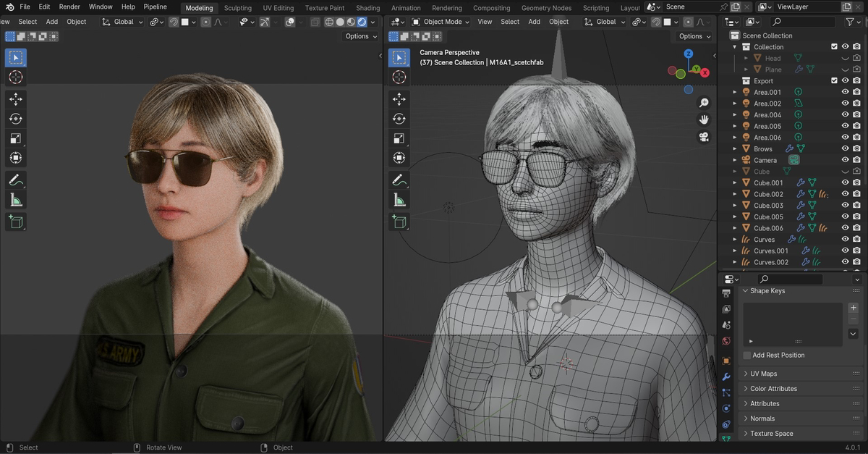Click the Blender logo menu icon
868x454 pixels.
9,7
